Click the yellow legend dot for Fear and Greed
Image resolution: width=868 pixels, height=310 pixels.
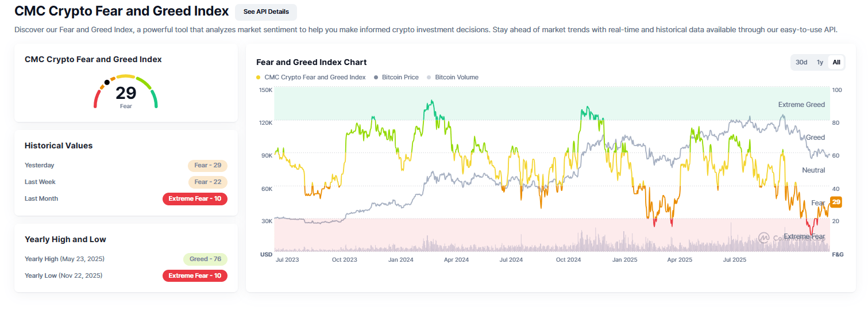point(259,77)
